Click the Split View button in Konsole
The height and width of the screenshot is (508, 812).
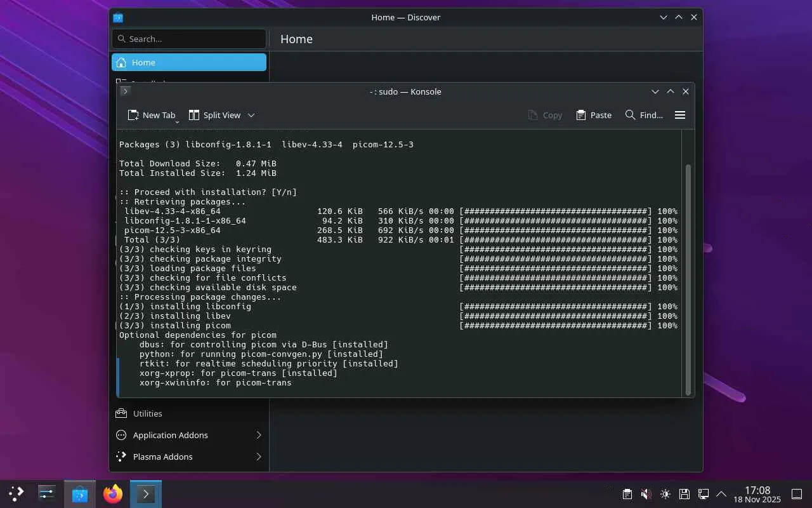(215, 115)
